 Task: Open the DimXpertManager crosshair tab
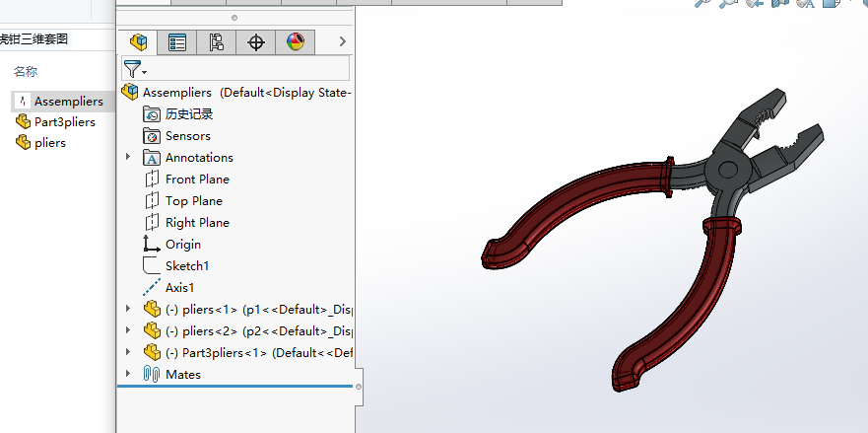pyautogui.click(x=256, y=42)
